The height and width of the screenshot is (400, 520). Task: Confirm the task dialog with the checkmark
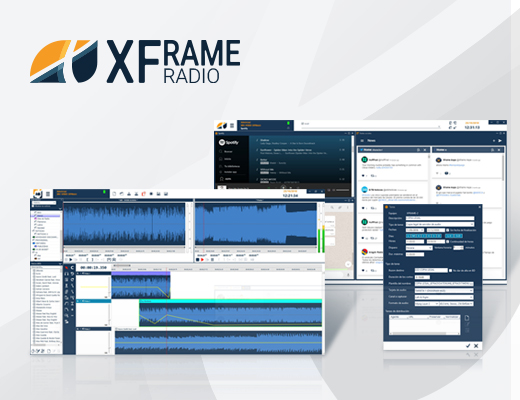[x=468, y=346]
